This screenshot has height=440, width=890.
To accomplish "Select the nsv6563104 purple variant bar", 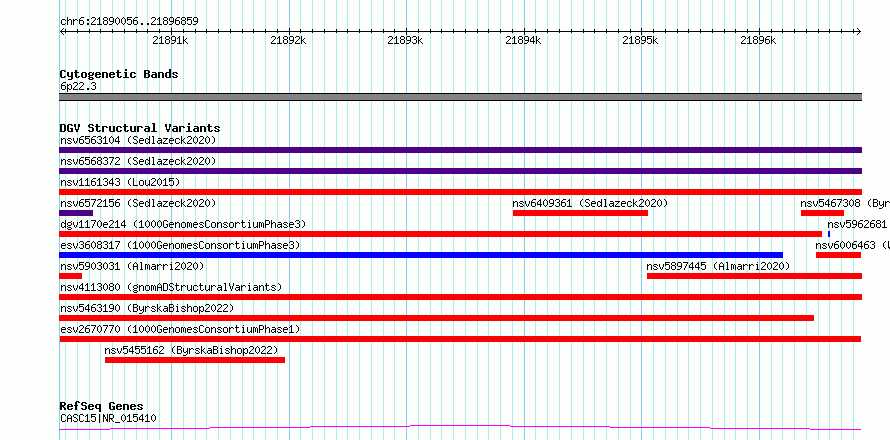I will pyautogui.click(x=460, y=150).
